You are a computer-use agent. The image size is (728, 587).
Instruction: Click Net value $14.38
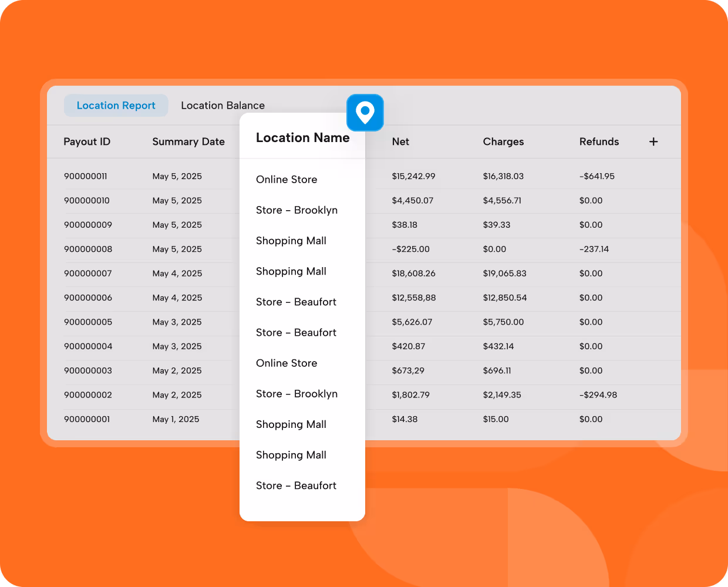405,419
